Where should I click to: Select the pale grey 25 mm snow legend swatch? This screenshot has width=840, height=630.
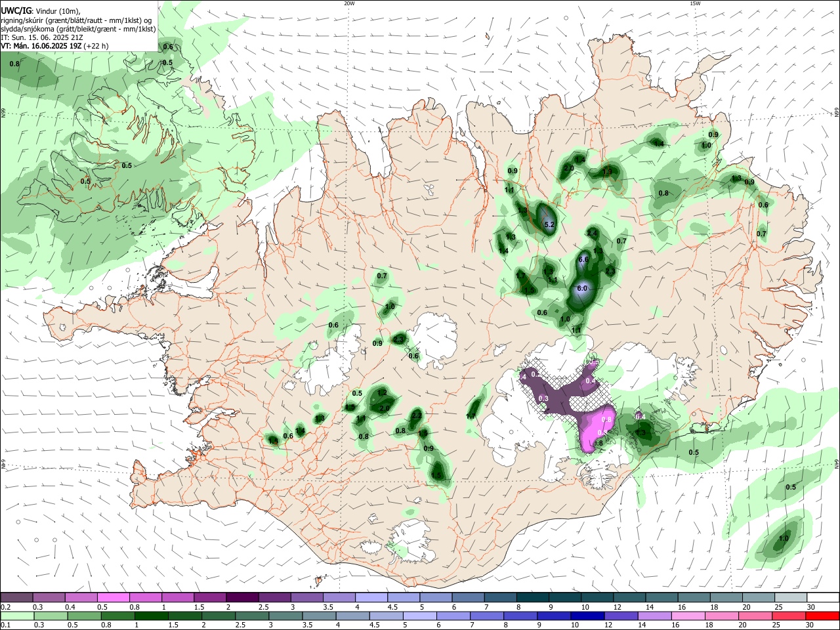791,598
